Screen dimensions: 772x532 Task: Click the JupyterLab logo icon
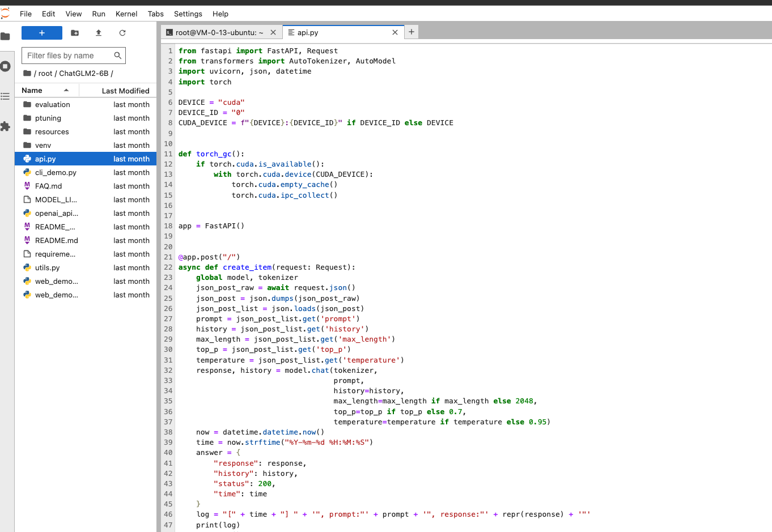[x=5, y=13]
